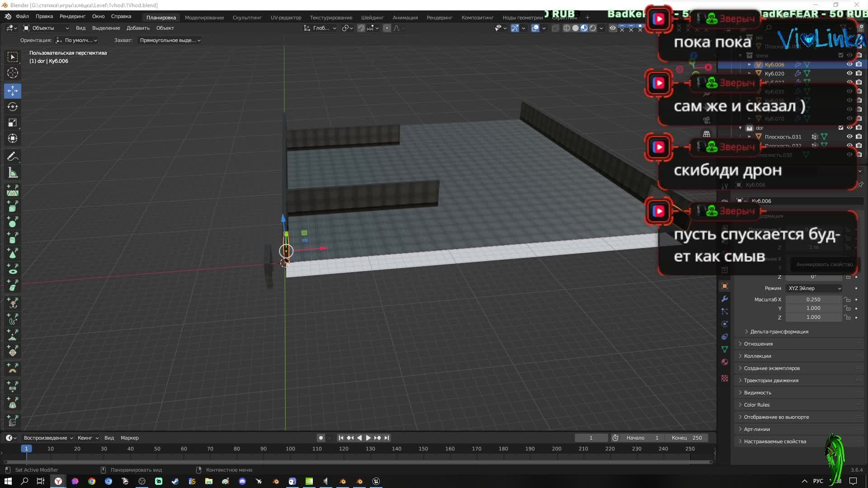
Task: Open the Добавить menu in the viewport header
Action: click(138, 28)
